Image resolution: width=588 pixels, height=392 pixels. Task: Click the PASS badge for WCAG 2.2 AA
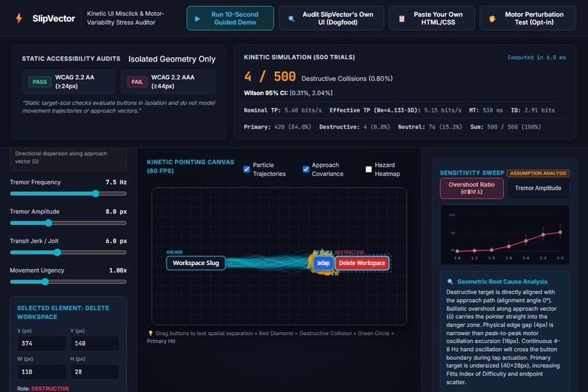[39, 82]
